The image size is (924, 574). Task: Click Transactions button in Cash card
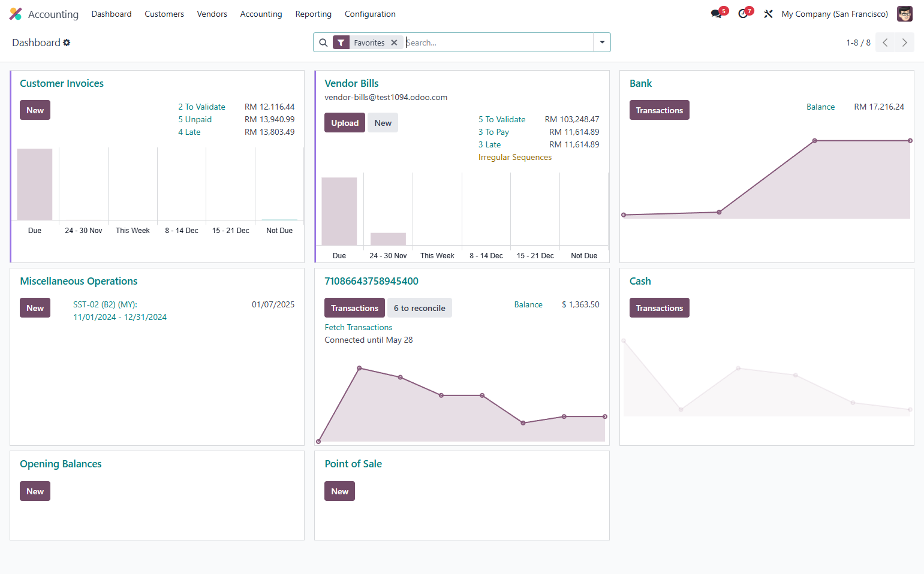[x=659, y=308]
